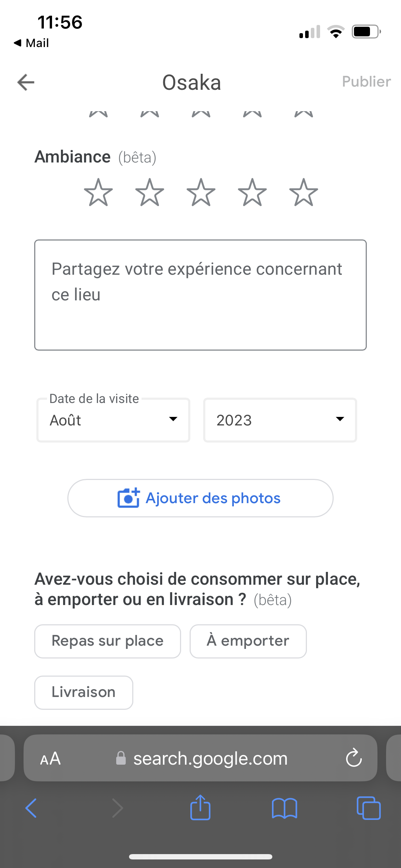
Task: Go back with Safari's back chevron
Action: 31,808
